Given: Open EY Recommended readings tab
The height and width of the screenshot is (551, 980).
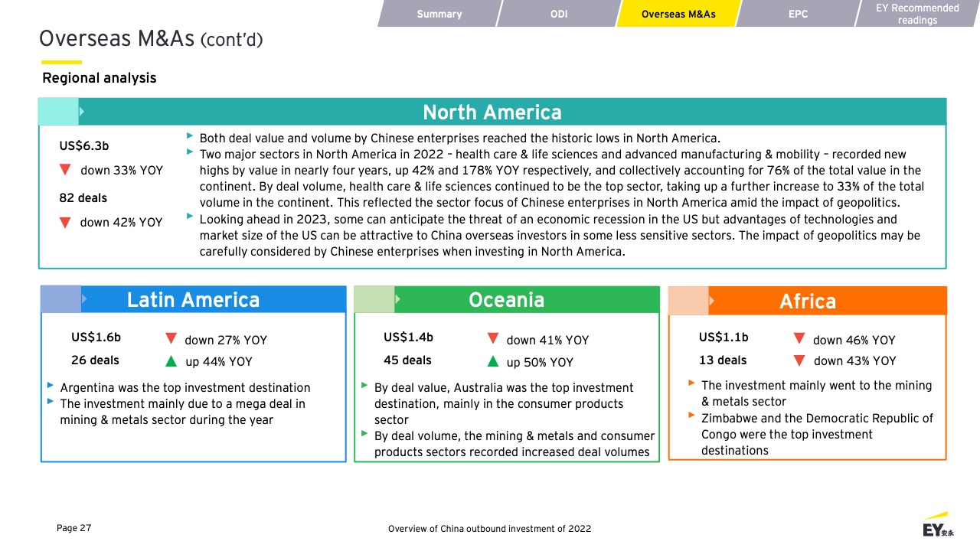Looking at the screenshot, I should pos(917,14).
